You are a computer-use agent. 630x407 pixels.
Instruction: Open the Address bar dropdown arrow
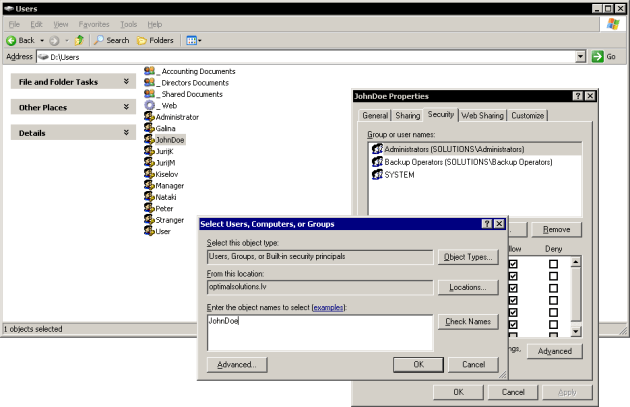click(581, 57)
